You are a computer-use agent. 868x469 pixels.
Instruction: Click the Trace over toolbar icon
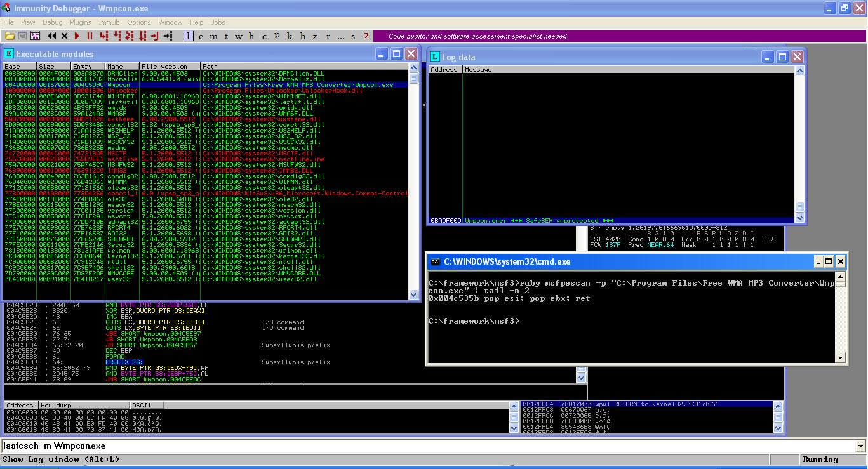(142, 36)
